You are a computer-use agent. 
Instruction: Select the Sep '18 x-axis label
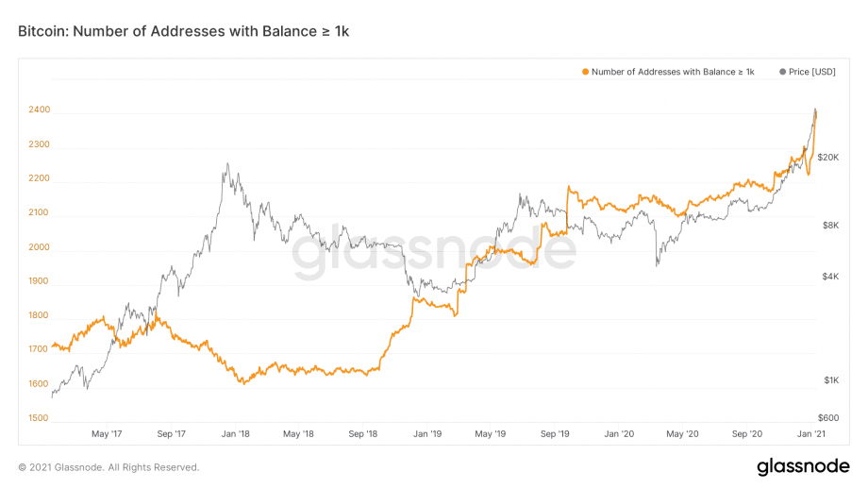tap(362, 433)
